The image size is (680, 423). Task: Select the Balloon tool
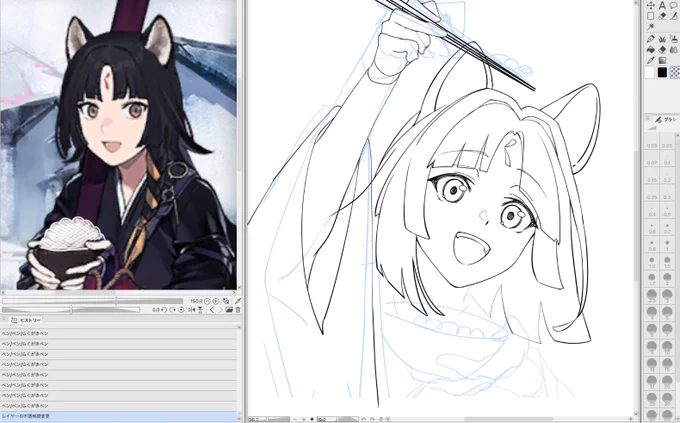click(674, 5)
